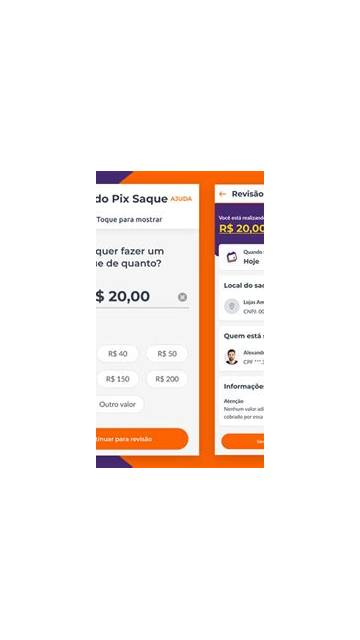This screenshot has height=640, width=360.
Task: Select the R$ 40 amount chip
Action: point(118,353)
